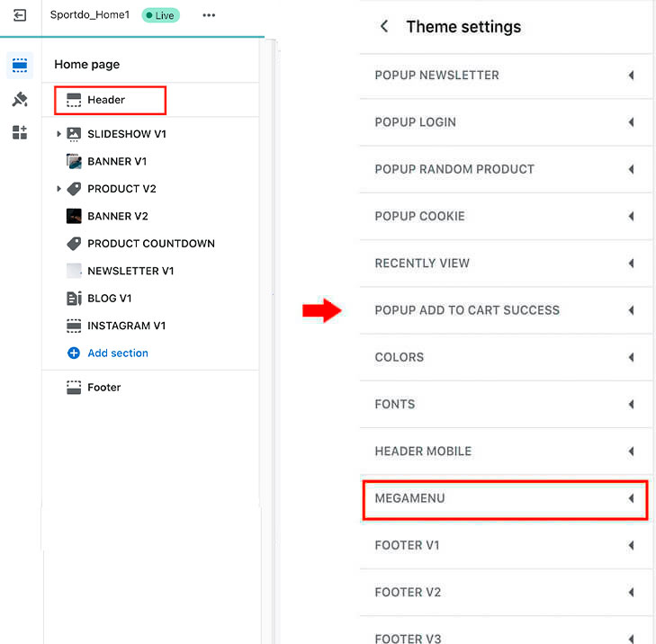Expand the COLORS settings group
The image size is (656, 644).
point(505,357)
